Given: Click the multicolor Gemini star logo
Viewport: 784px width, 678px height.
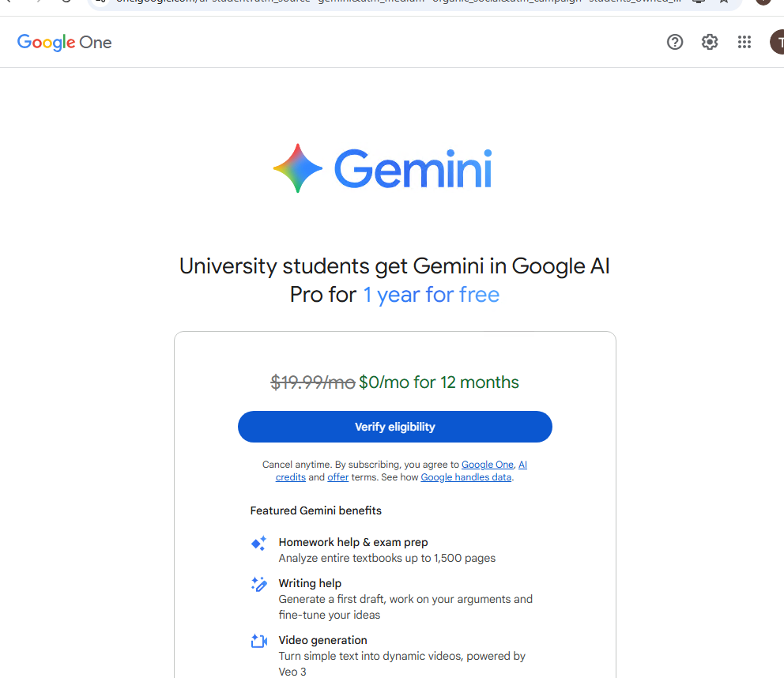Looking at the screenshot, I should coord(298,168).
